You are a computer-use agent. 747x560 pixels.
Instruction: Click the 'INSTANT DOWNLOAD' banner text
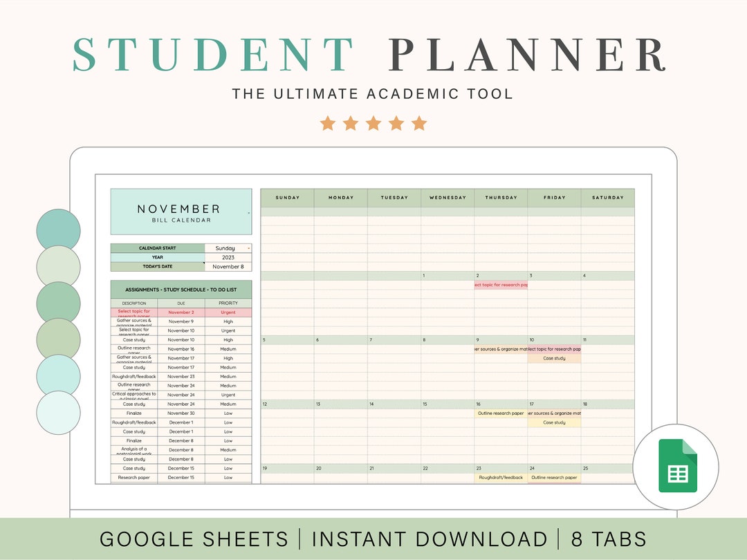[x=430, y=539]
